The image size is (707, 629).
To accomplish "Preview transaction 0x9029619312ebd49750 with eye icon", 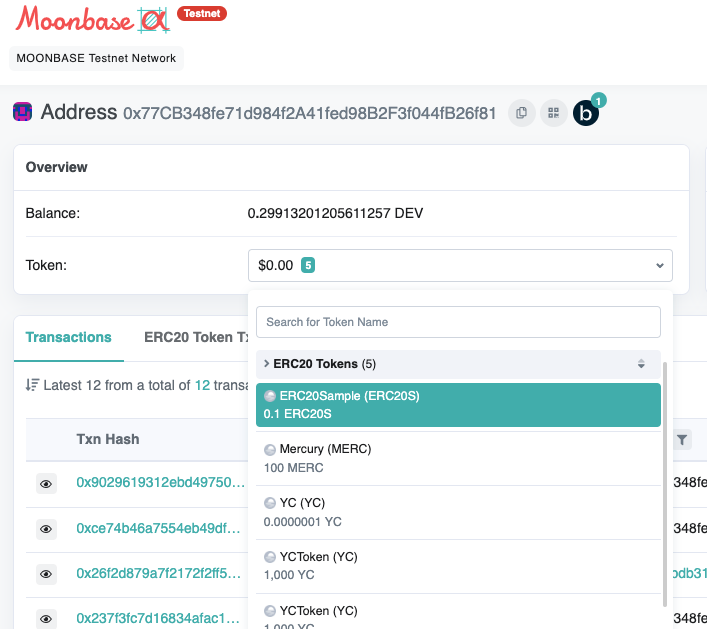I will click(46, 484).
